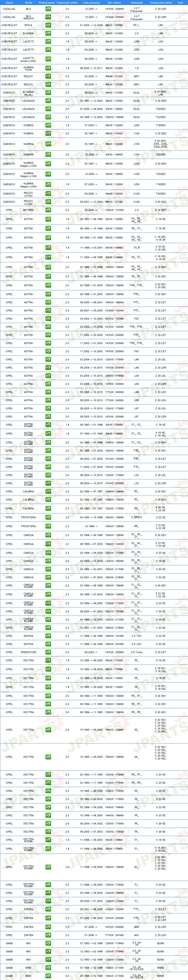Click the Y 22 SE, X 22 SE engine code
Screen dimensions: 188x980
[x=161, y=526]
